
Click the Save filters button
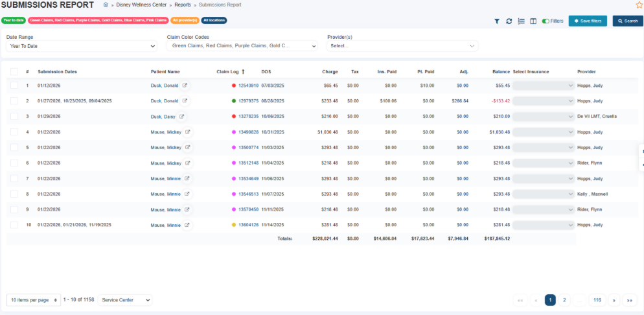[x=587, y=21]
